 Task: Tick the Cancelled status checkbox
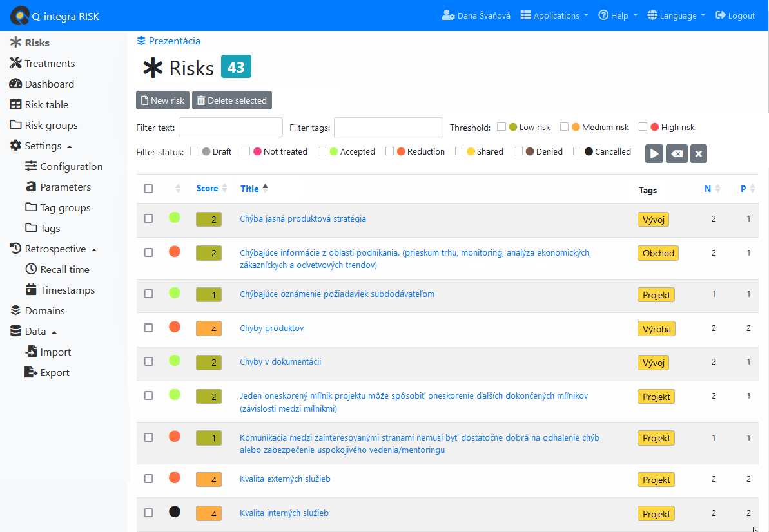point(578,151)
